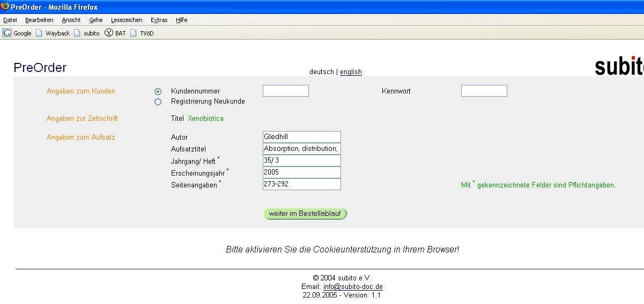Click the BAT smiley bookmark

point(109,33)
